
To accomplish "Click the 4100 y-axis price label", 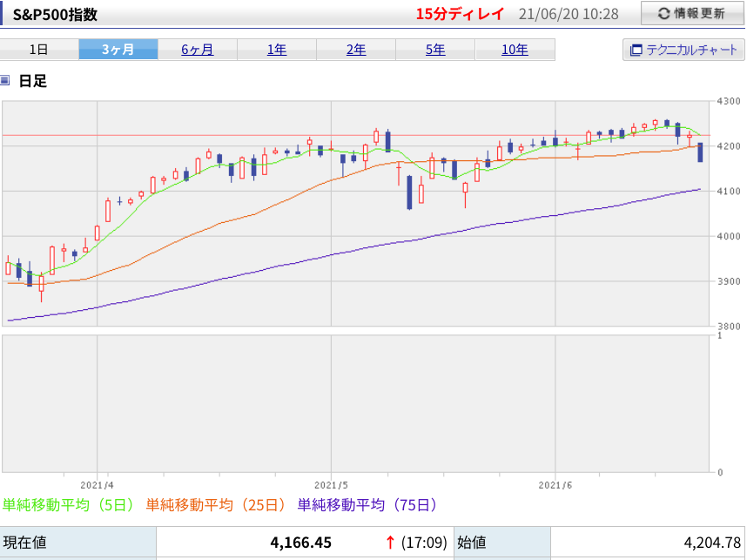I will coord(729,191).
